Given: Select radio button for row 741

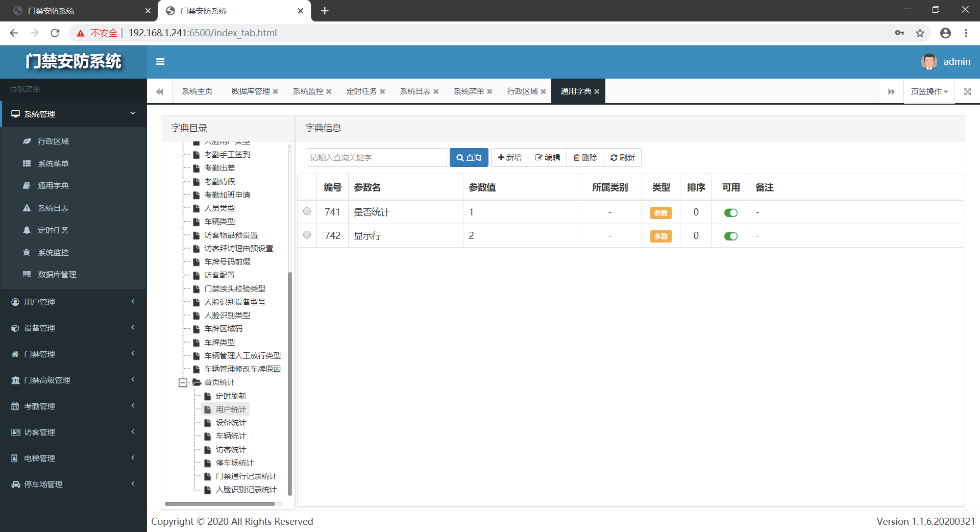Looking at the screenshot, I should pyautogui.click(x=307, y=211).
